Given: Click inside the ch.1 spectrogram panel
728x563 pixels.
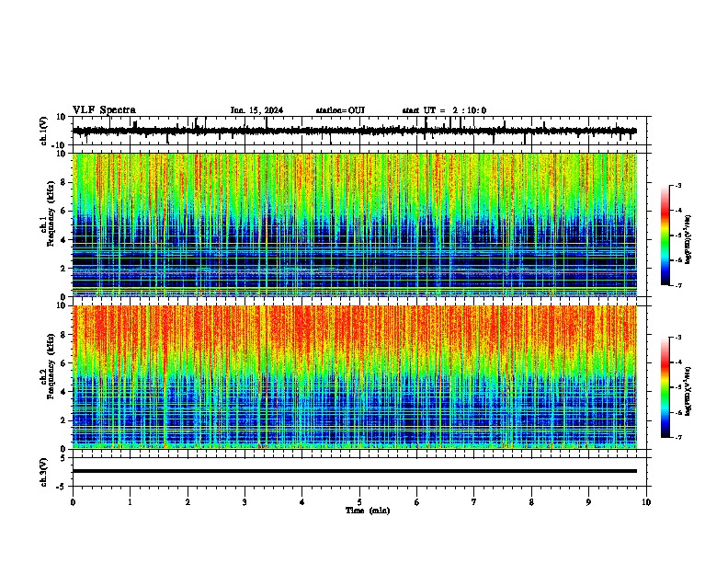Looking at the screenshot, I should point(355,224).
